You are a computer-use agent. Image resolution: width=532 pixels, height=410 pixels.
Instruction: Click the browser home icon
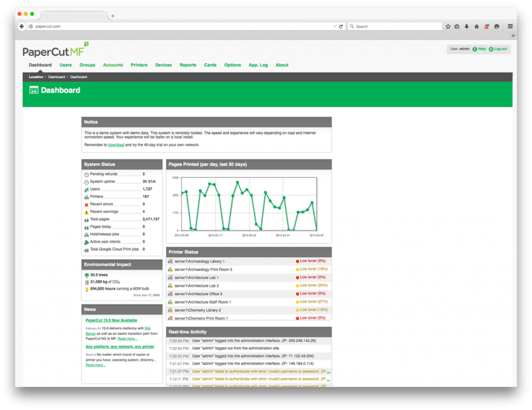point(476,27)
